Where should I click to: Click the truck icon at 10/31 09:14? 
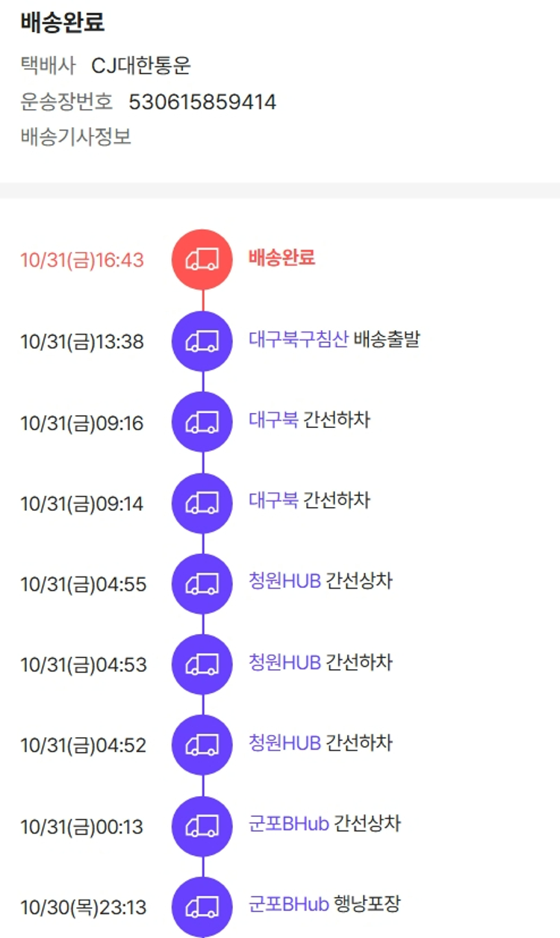pos(202,503)
